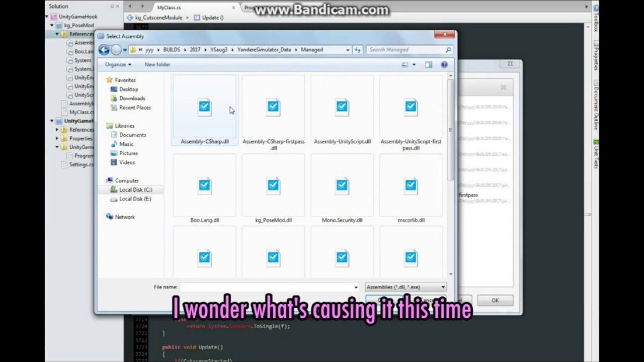Open Network in navigation pane
Screen dimensions: 644x362
pyautogui.click(x=124, y=217)
